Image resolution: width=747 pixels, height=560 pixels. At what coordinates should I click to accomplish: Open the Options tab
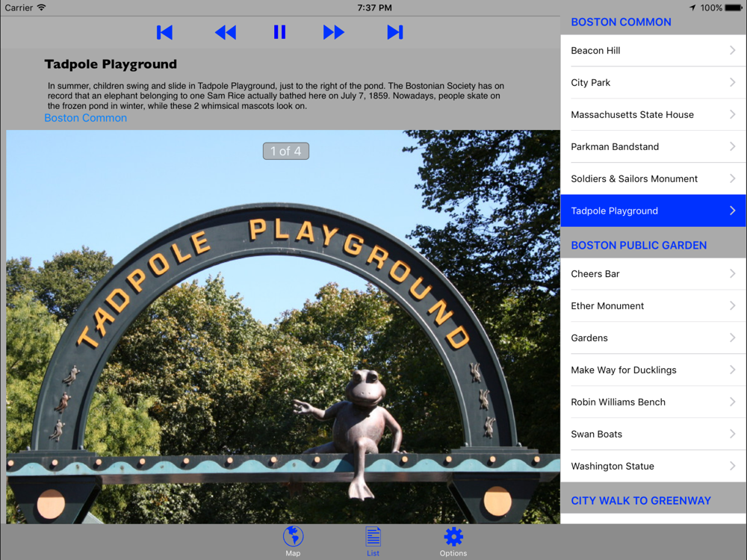click(x=453, y=541)
